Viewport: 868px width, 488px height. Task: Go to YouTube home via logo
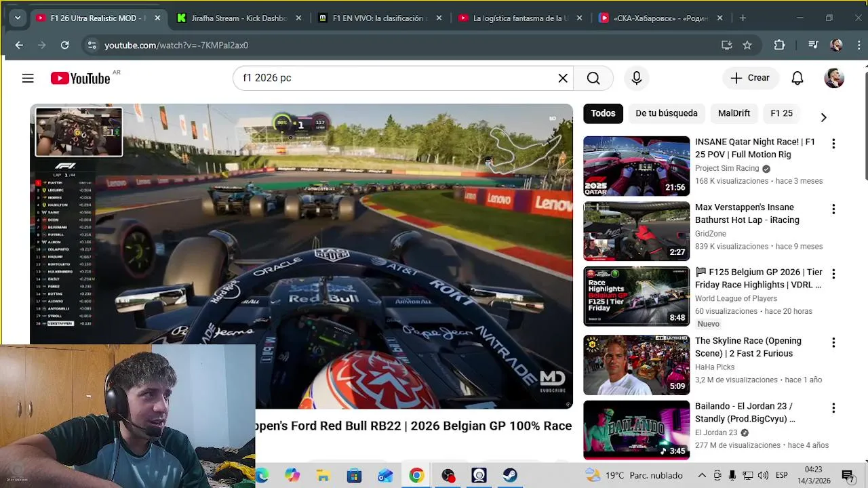[x=80, y=78]
